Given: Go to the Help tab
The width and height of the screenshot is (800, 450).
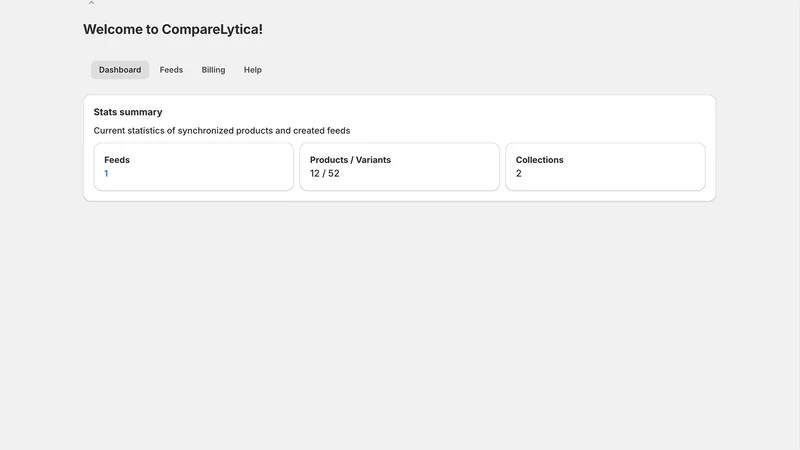Looking at the screenshot, I should tap(253, 70).
